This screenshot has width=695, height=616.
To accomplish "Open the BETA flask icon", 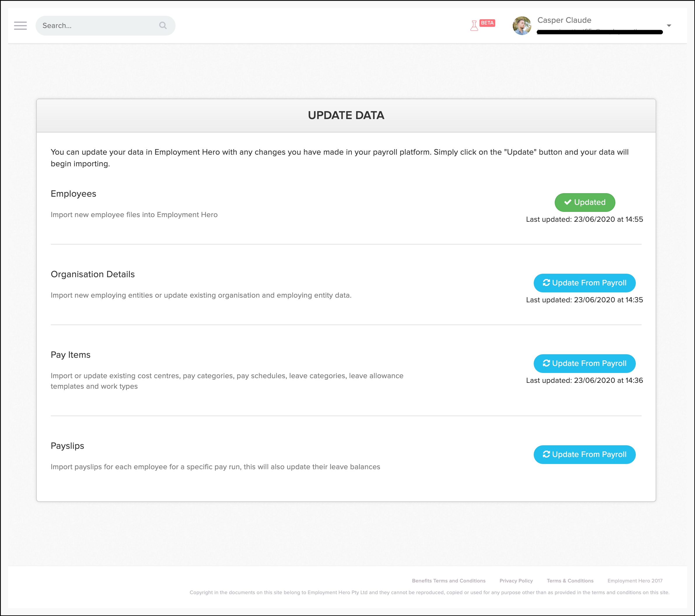I will point(474,26).
